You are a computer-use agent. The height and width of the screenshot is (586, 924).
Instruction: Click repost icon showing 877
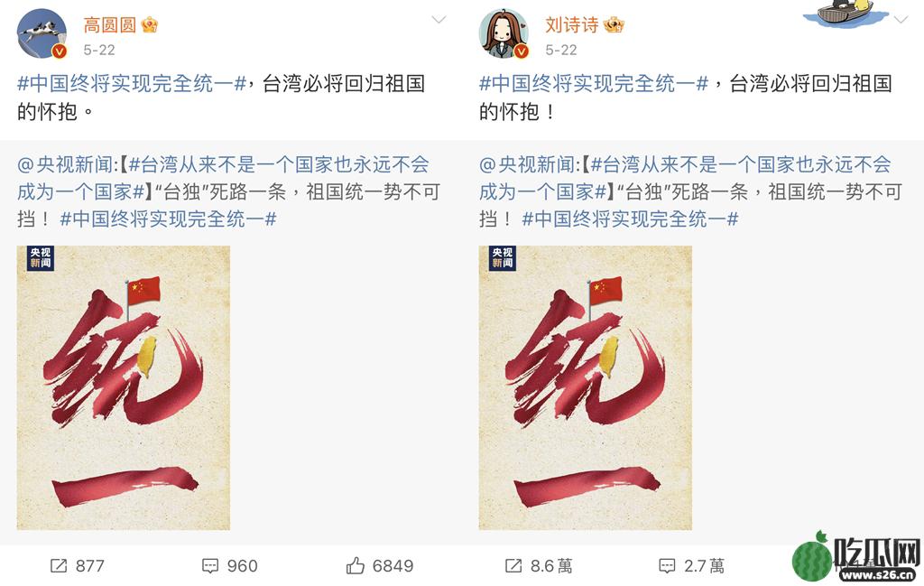pyautogui.click(x=59, y=566)
